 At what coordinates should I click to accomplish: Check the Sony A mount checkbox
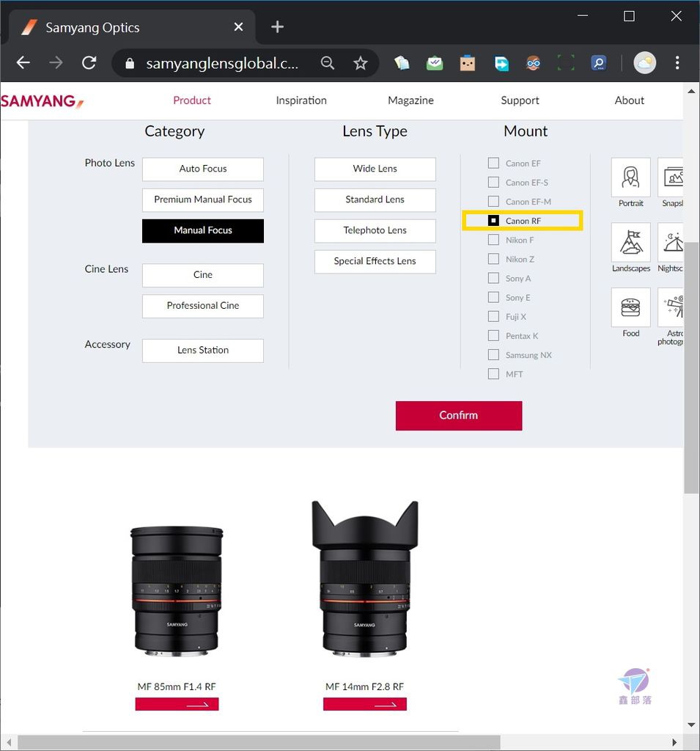tap(493, 278)
